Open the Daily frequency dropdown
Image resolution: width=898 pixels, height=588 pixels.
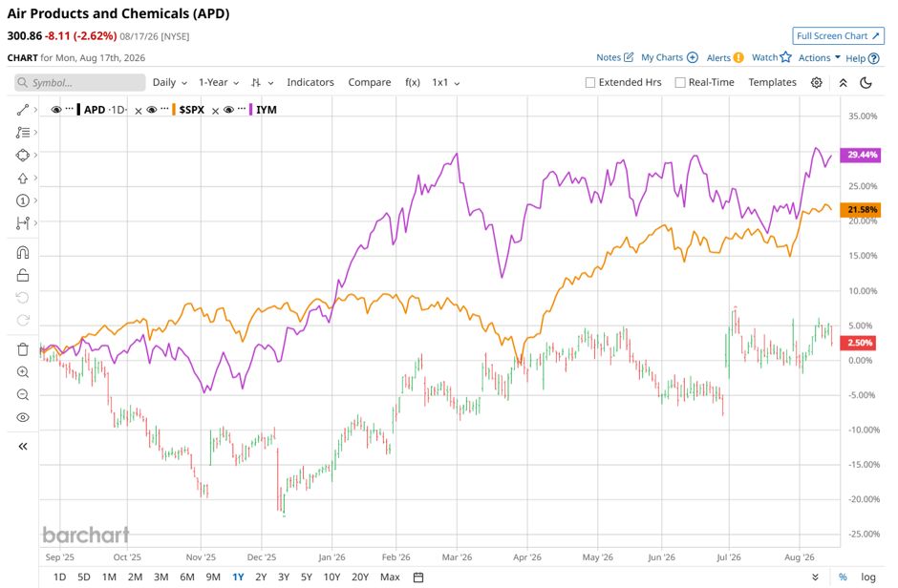click(169, 82)
